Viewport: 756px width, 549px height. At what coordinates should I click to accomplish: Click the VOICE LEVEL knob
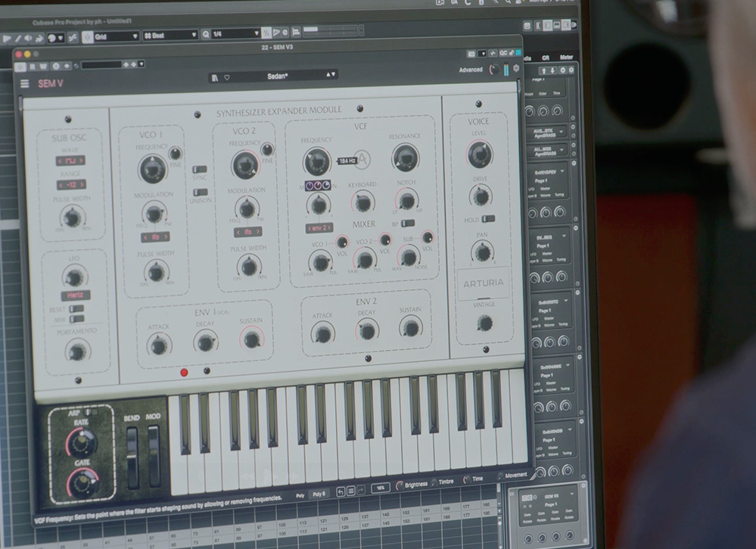[x=479, y=154]
